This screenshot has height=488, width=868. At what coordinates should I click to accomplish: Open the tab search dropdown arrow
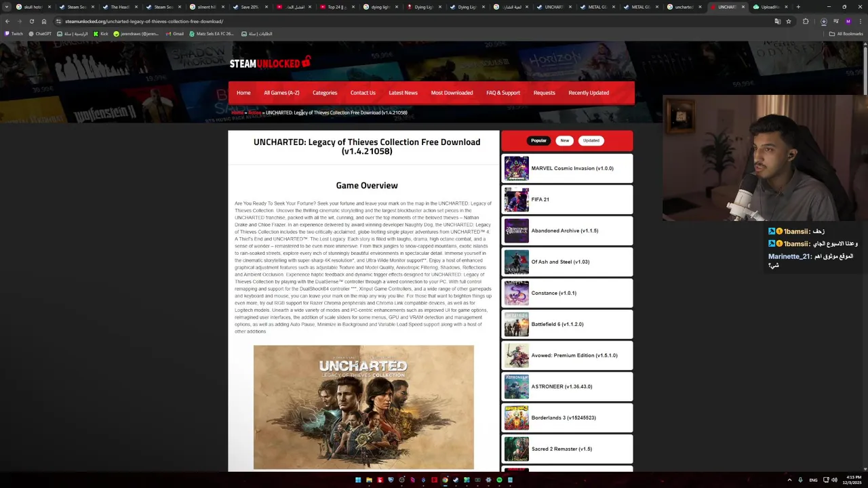pos(7,7)
